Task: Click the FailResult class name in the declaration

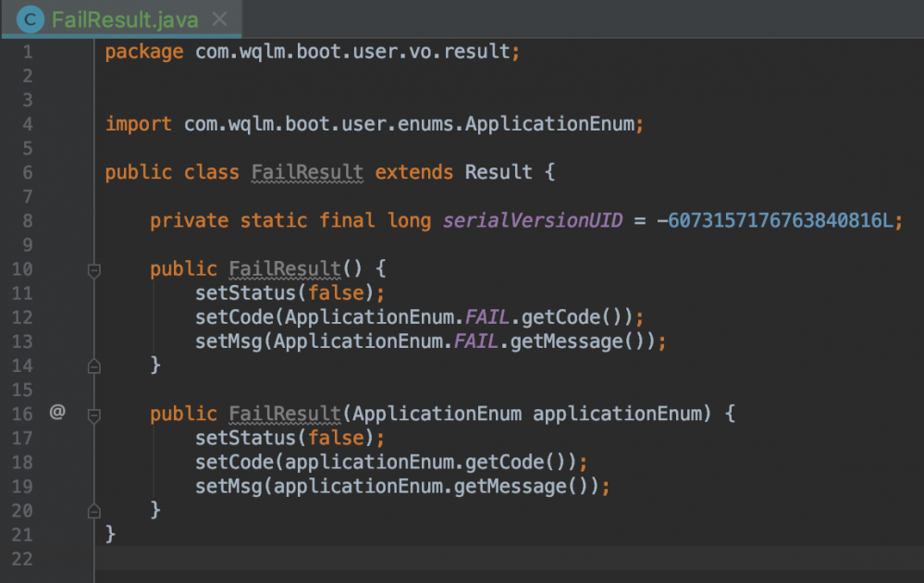Action: 307,172
